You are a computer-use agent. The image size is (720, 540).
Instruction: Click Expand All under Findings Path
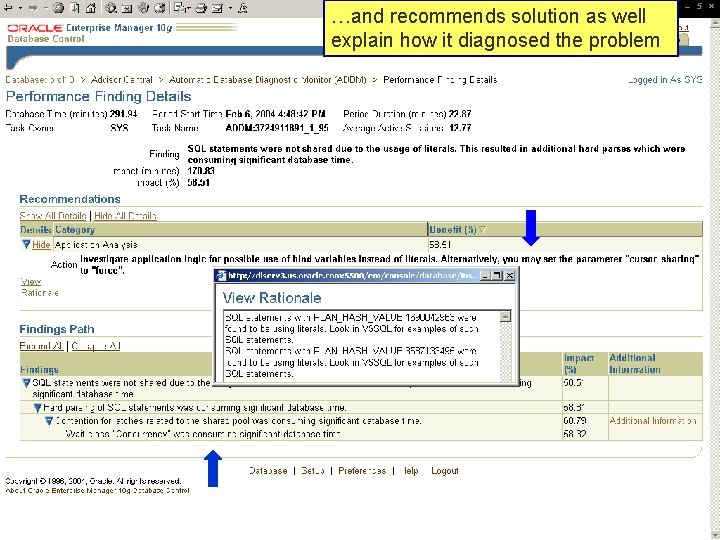pos(41,346)
